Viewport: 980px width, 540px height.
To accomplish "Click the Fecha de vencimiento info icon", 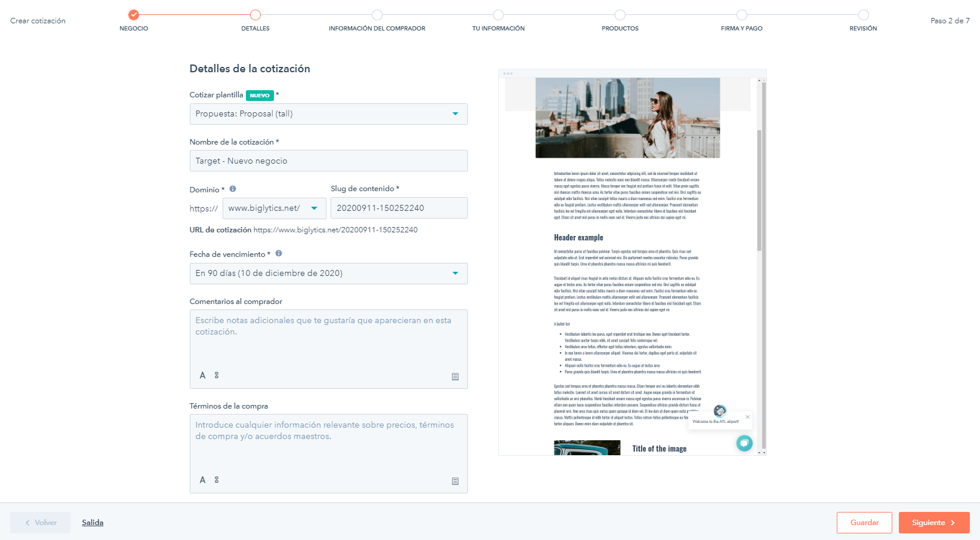I will click(279, 253).
